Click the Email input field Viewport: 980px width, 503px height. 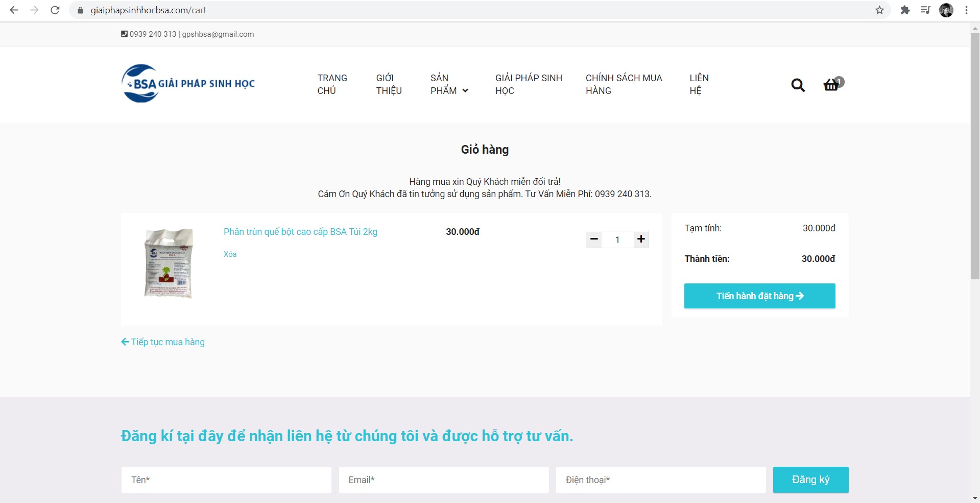pos(443,480)
